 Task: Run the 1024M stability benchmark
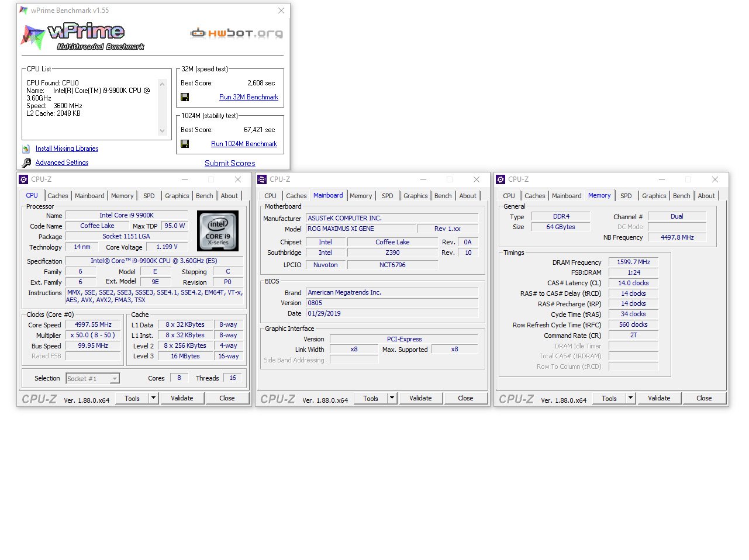[244, 144]
